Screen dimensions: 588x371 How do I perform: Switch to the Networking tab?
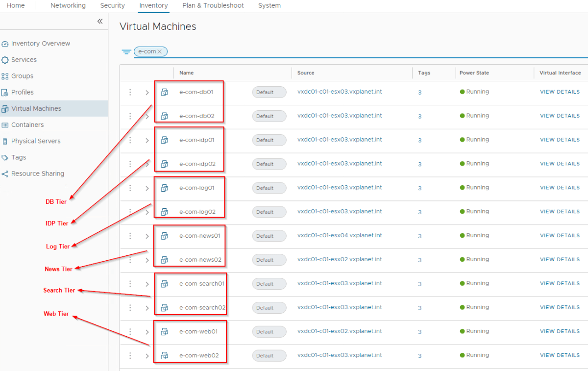[68, 5]
